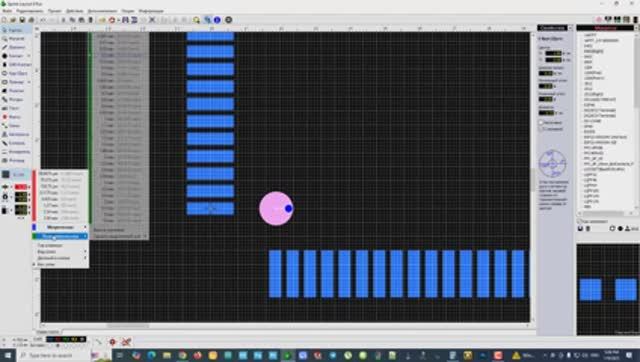Click the board tab below the canvas
640x362 pixels.
click(x=49, y=332)
